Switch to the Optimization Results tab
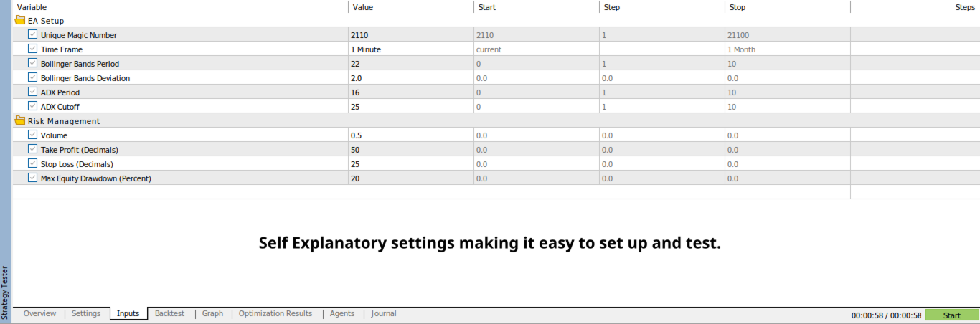 coord(275,313)
